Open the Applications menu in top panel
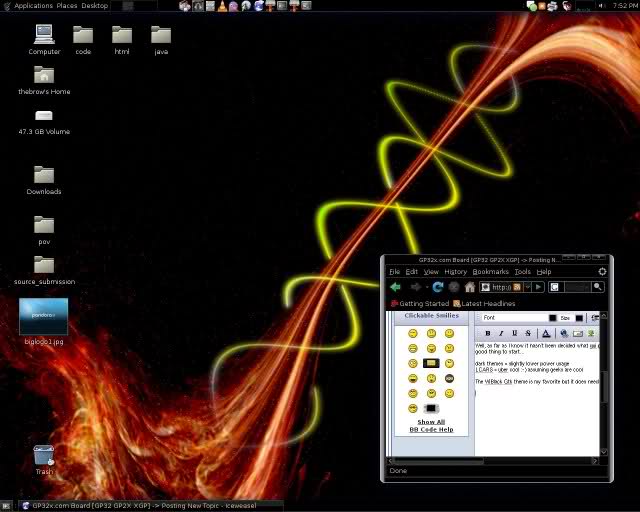 coord(33,6)
